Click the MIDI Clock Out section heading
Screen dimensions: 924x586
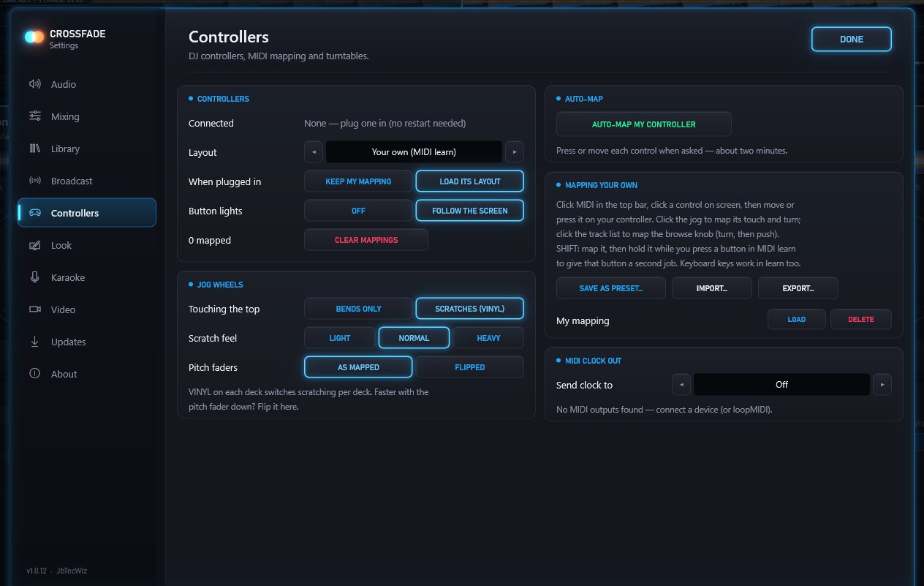coord(593,361)
